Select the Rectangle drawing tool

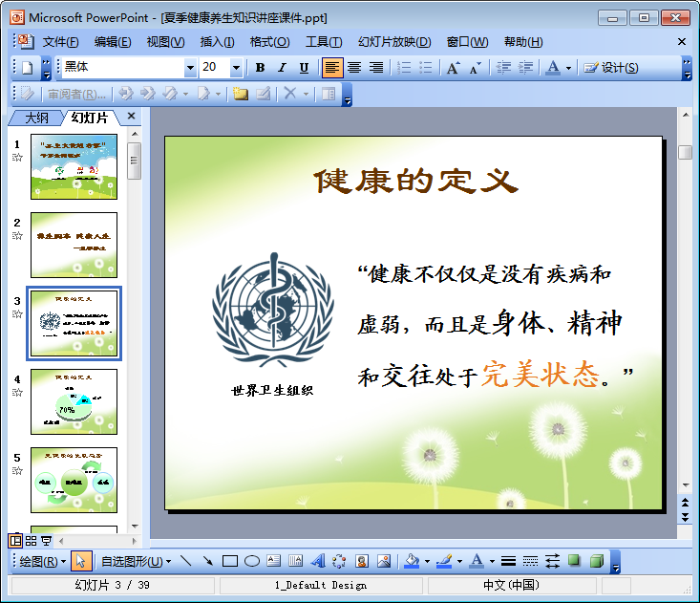pos(230,561)
